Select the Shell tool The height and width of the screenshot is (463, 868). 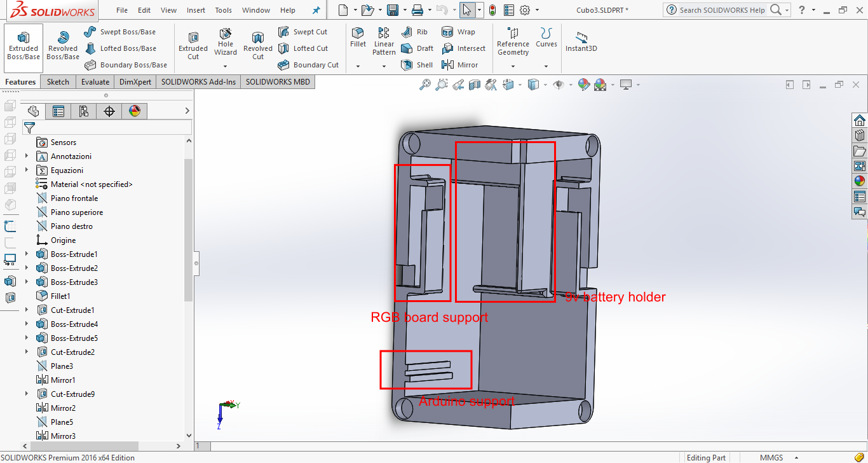(x=417, y=65)
